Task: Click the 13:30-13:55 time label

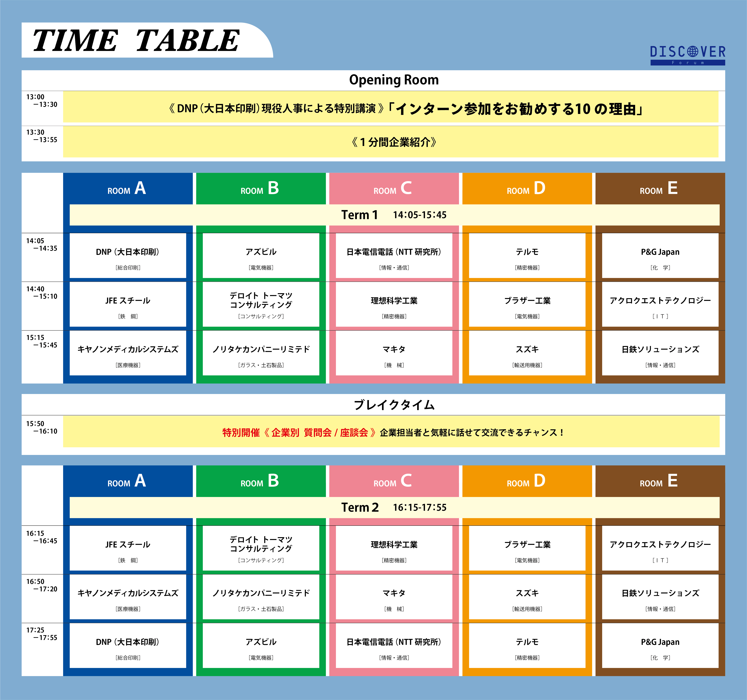Action: pyautogui.click(x=42, y=136)
